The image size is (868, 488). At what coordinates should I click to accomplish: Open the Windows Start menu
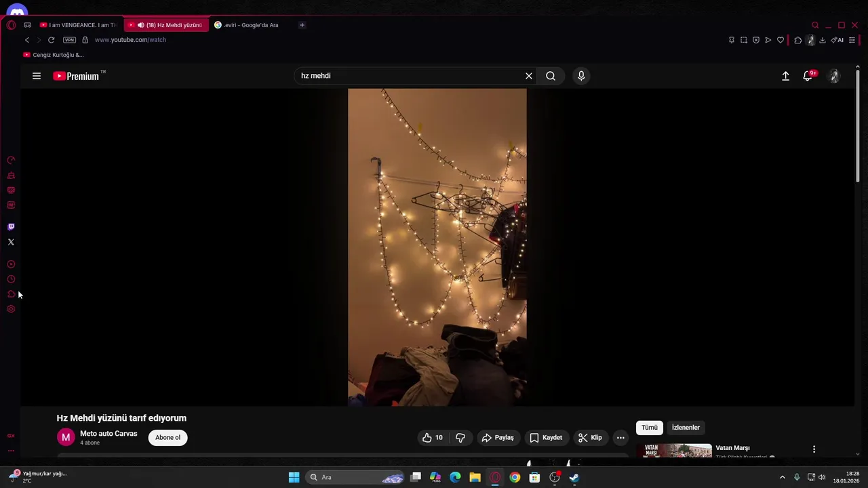[294, 477]
